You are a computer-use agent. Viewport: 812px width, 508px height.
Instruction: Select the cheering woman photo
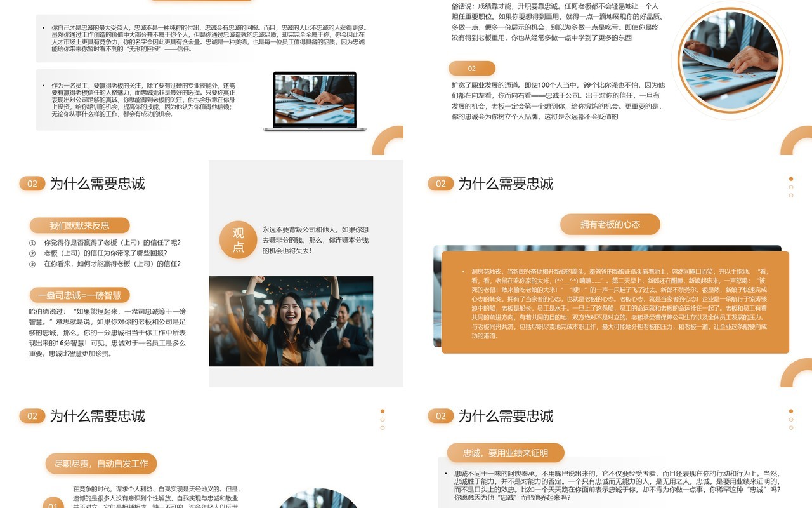tap(291, 321)
